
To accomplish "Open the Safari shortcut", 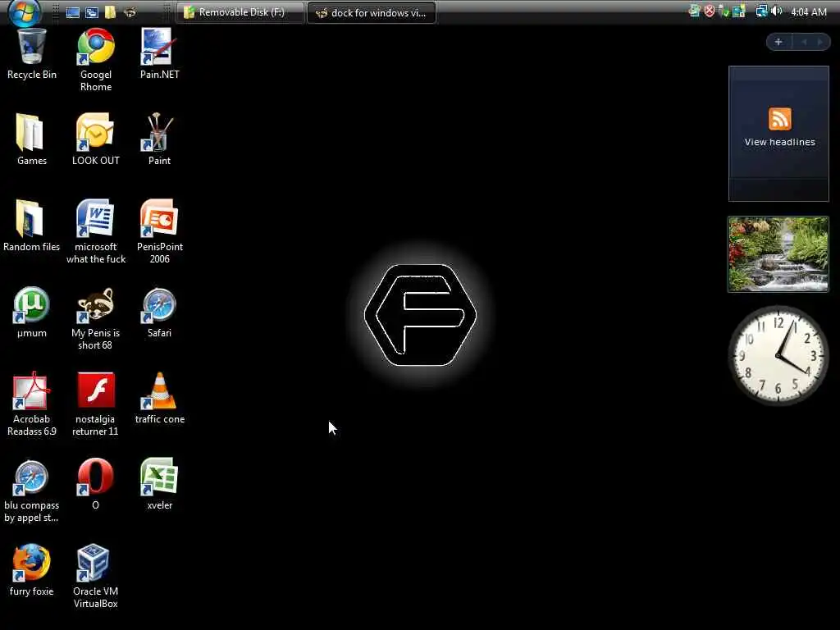I will click(x=160, y=313).
